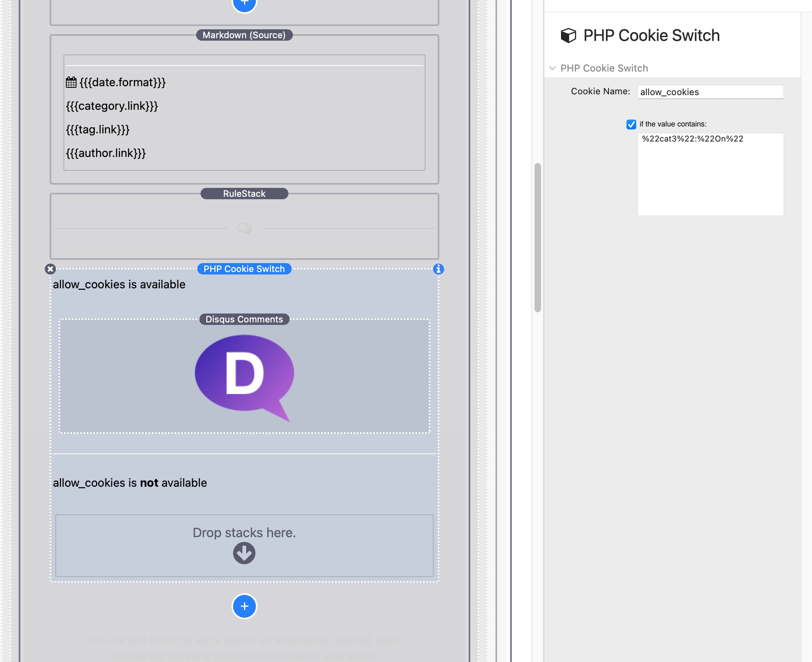
Task: Click the cube icon beside PHP Cookie Switch heading
Action: click(x=568, y=35)
